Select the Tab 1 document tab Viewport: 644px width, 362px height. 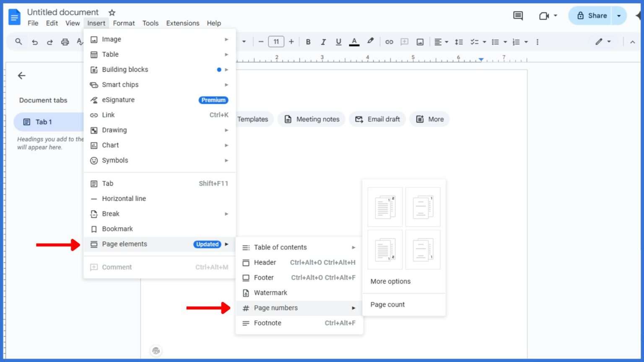point(43,122)
